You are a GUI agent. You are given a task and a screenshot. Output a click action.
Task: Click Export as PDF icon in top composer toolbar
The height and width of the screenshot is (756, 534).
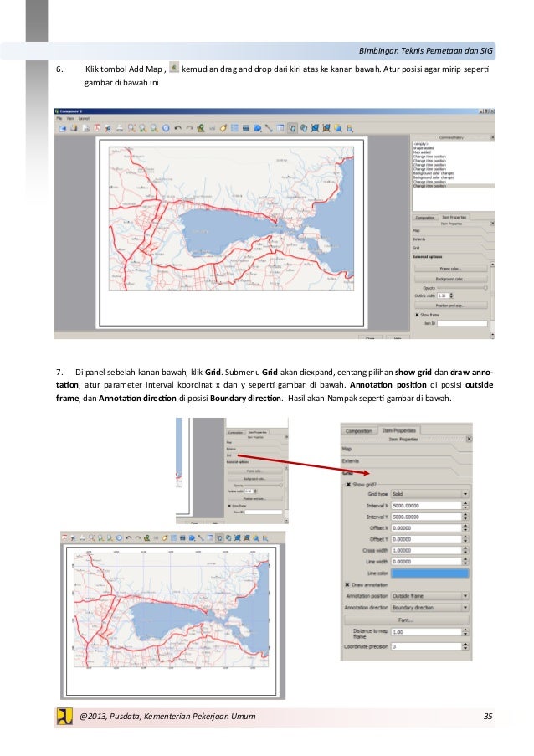point(98,128)
